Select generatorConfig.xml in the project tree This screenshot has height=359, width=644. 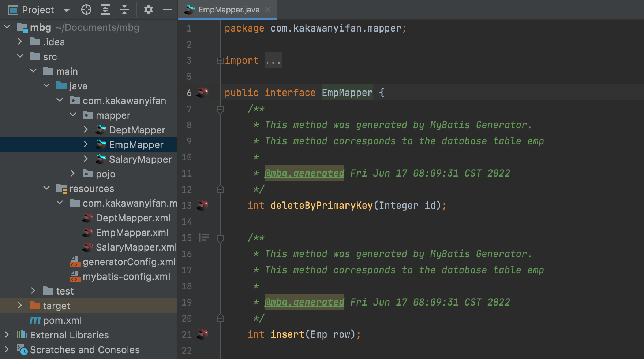[129, 262]
